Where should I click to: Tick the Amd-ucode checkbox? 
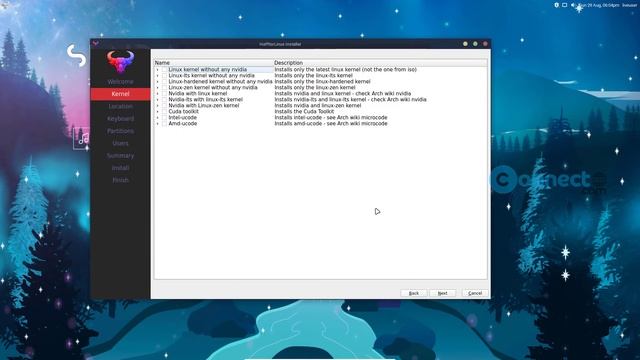tap(164, 123)
